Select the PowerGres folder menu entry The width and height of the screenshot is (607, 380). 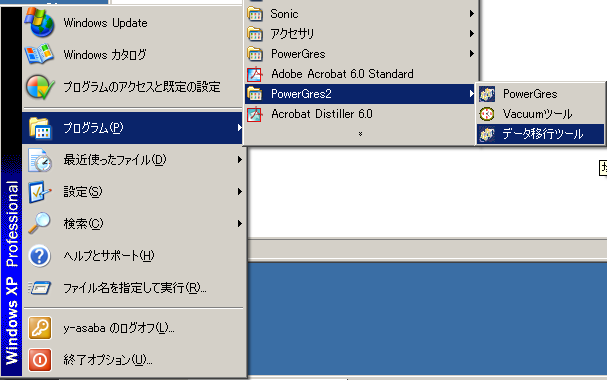pos(361,54)
